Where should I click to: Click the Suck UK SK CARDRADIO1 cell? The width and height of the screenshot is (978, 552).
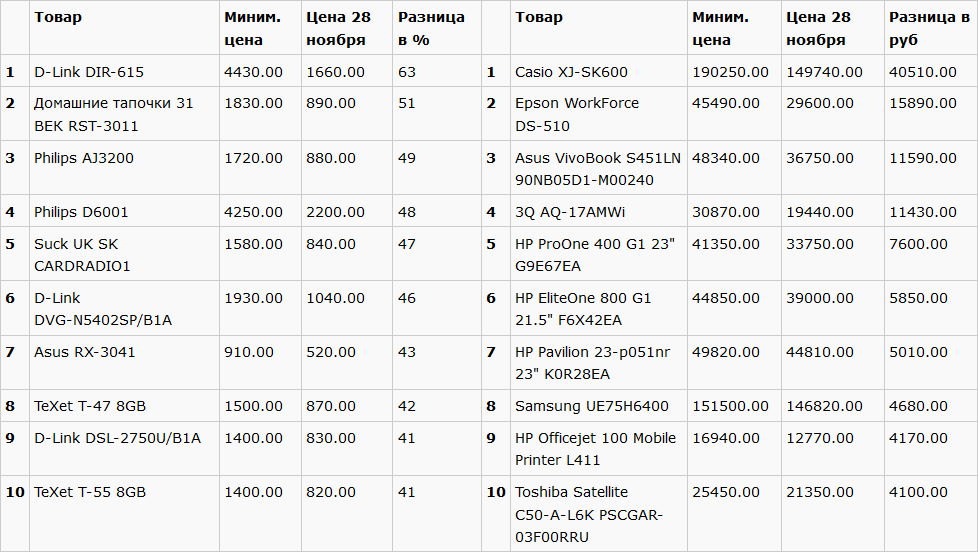coord(124,254)
